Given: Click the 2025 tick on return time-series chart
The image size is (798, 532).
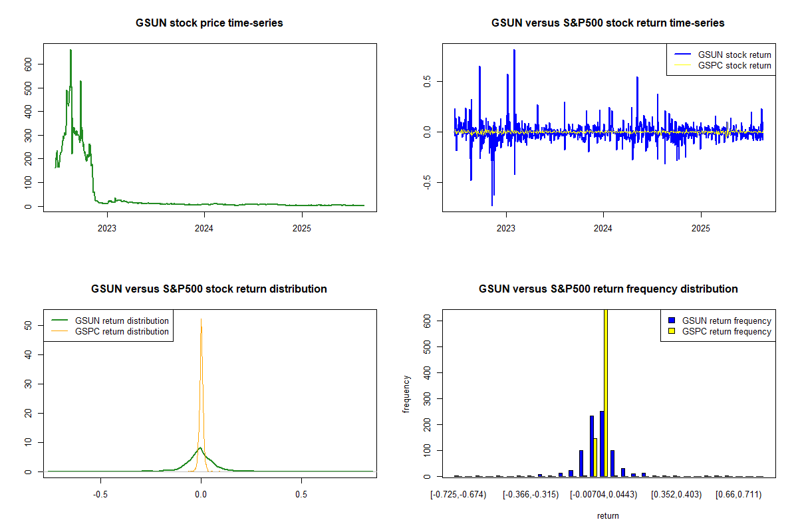Looking at the screenshot, I should coord(701,225).
